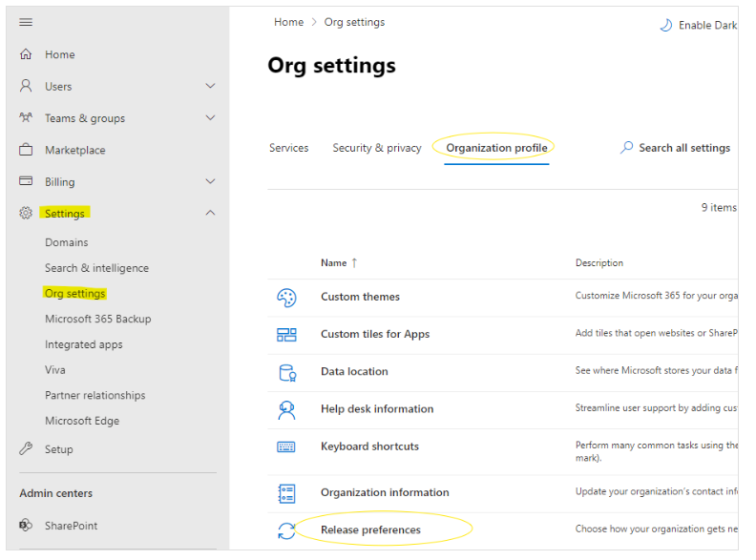Click the moon icon for dark mode
The height and width of the screenshot is (560, 756).
coord(666,25)
